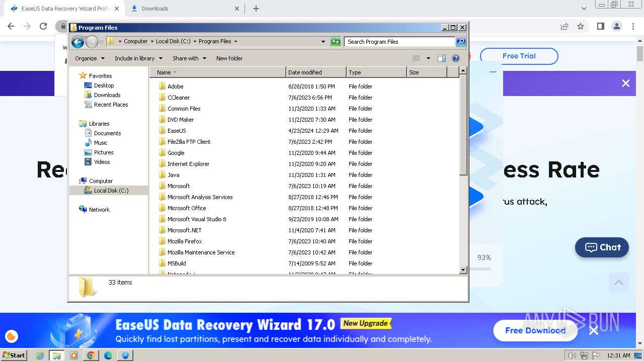
Task: Click the Free Trial button
Action: 519,56
